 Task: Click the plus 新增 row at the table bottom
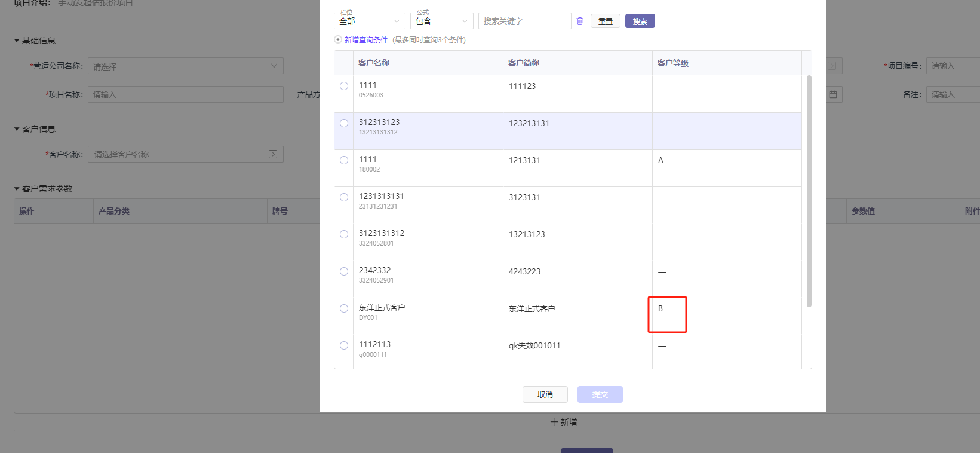[563, 422]
